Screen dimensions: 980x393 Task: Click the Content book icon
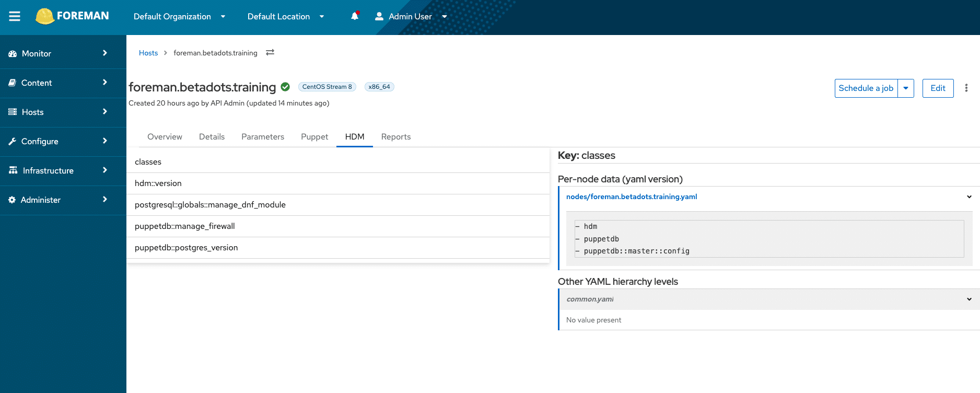[x=13, y=83]
